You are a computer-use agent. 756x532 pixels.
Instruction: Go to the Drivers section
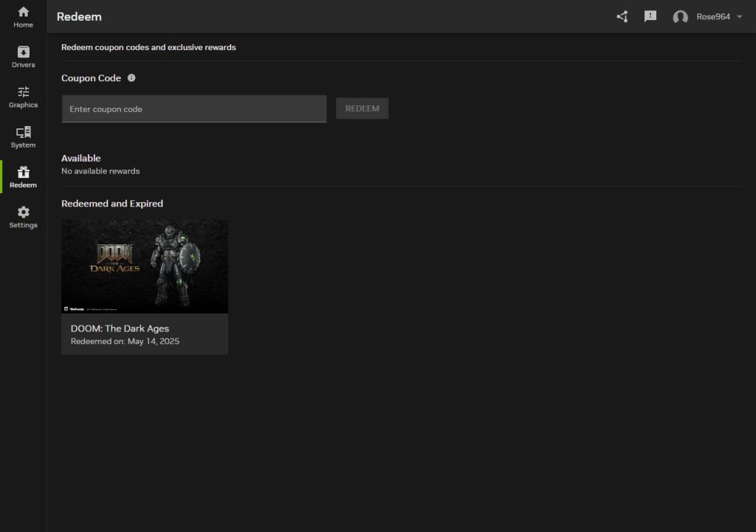pyautogui.click(x=23, y=57)
